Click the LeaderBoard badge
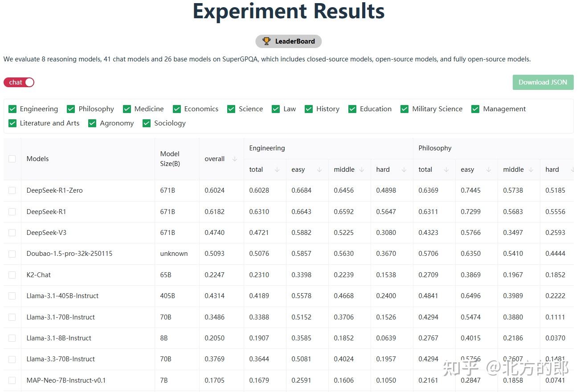 point(289,41)
